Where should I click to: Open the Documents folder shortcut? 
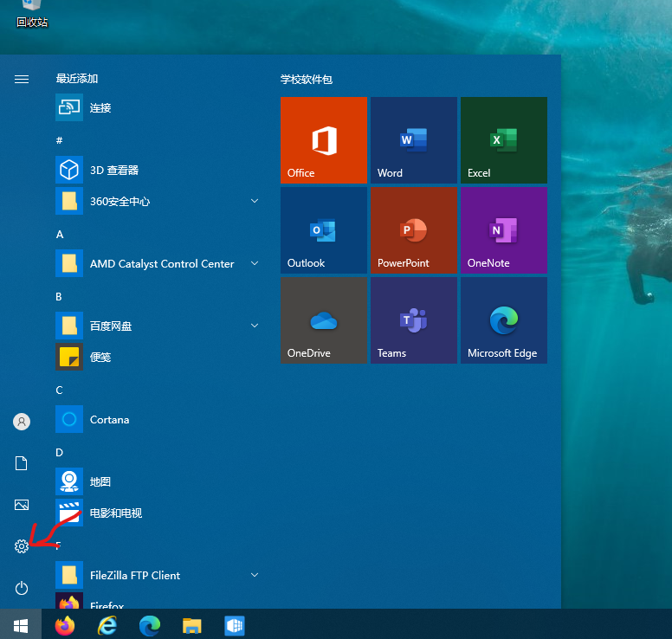tap(22, 463)
